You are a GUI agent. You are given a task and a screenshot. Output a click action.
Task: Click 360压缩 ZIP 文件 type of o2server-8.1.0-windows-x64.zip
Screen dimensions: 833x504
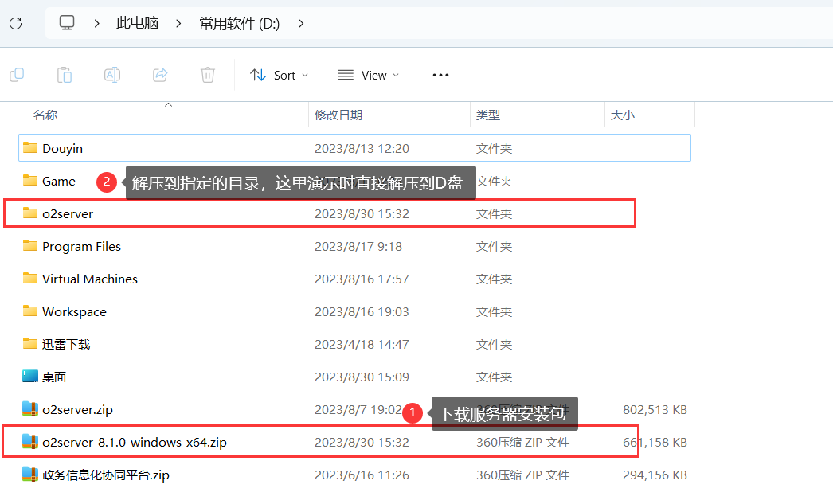(522, 443)
